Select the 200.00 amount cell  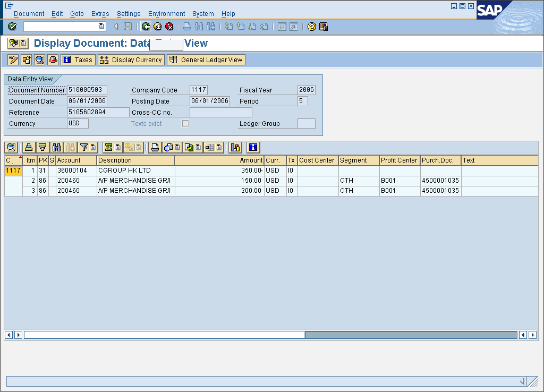coord(219,191)
